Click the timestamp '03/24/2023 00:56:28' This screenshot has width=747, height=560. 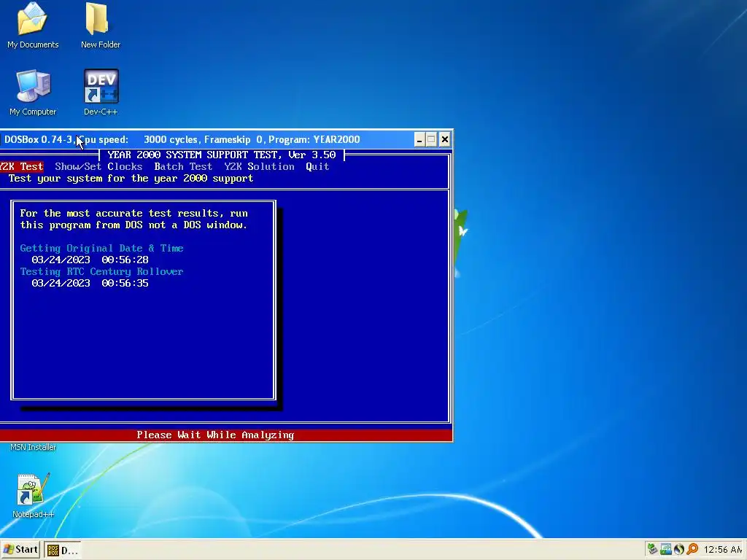(90, 260)
